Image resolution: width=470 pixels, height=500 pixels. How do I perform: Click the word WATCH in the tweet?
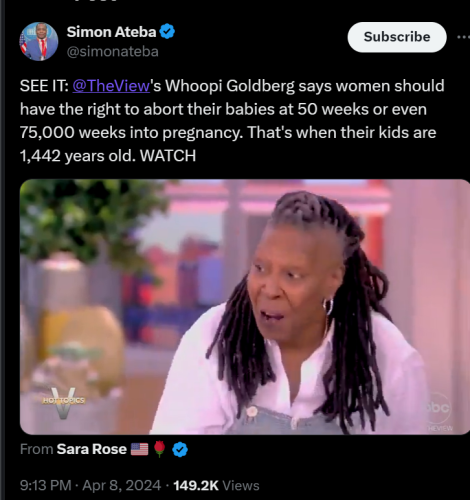(168, 156)
